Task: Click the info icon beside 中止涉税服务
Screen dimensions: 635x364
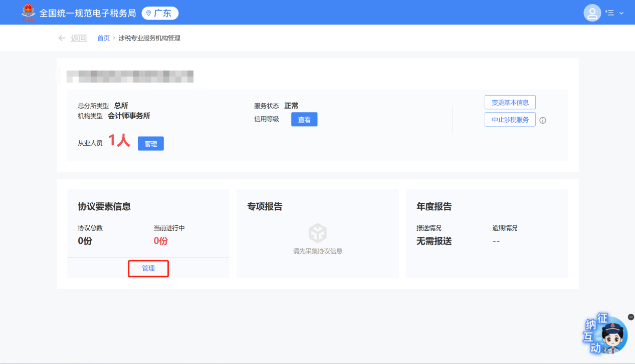Action: click(543, 120)
